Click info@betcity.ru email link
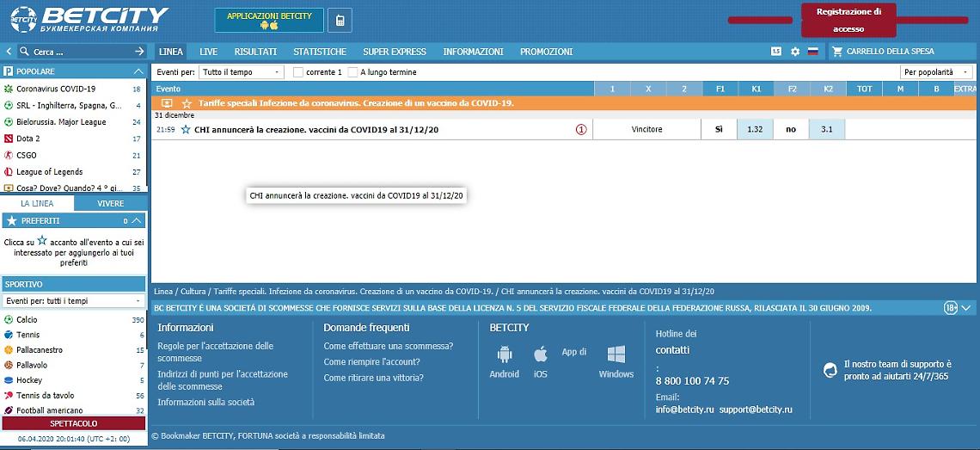Screen dimensions: 980x450 684,410
